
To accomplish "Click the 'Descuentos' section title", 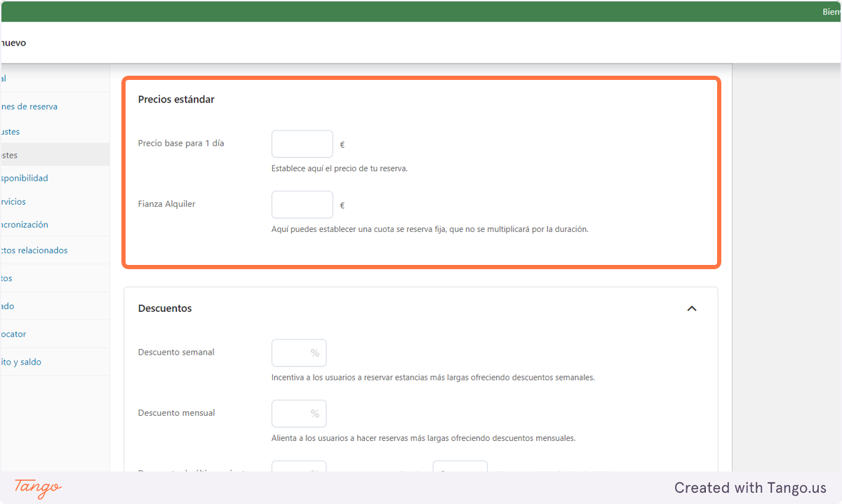I will [x=165, y=308].
